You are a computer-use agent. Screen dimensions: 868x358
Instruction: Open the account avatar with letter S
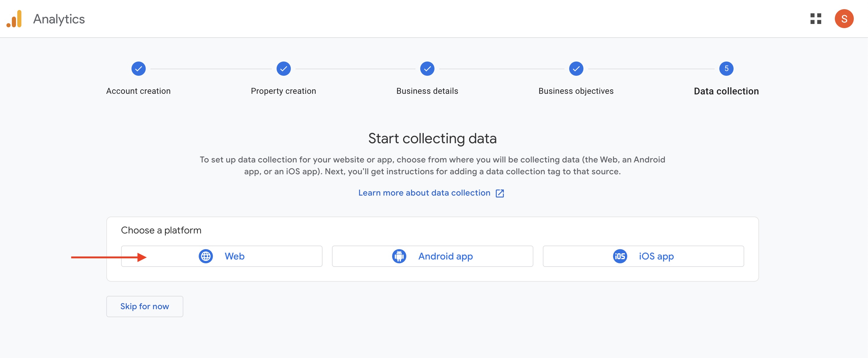[x=844, y=19]
